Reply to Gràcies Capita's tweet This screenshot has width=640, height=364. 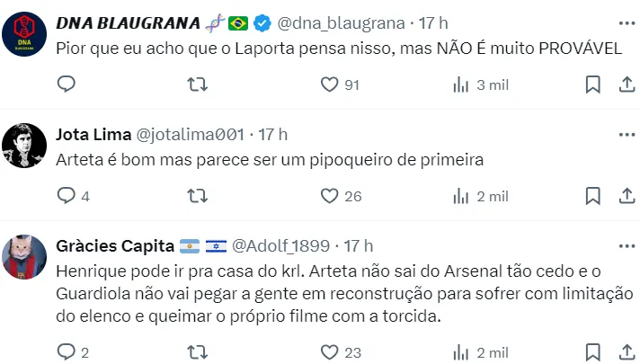click(67, 352)
